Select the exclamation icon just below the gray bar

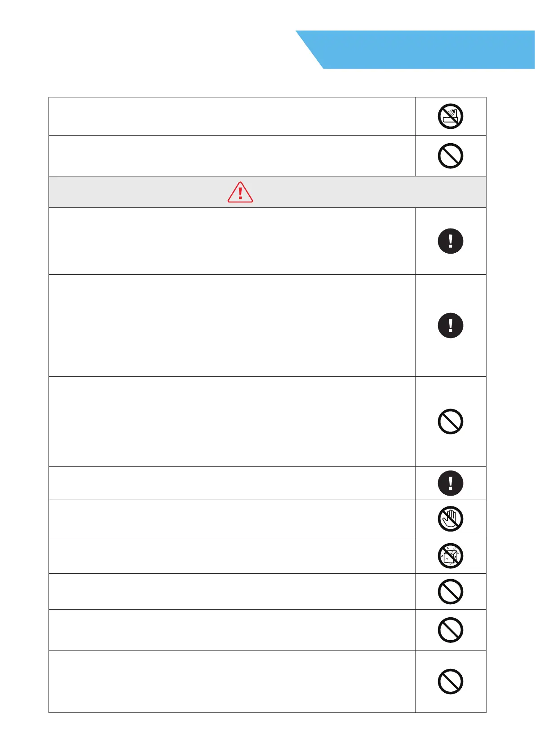point(450,241)
